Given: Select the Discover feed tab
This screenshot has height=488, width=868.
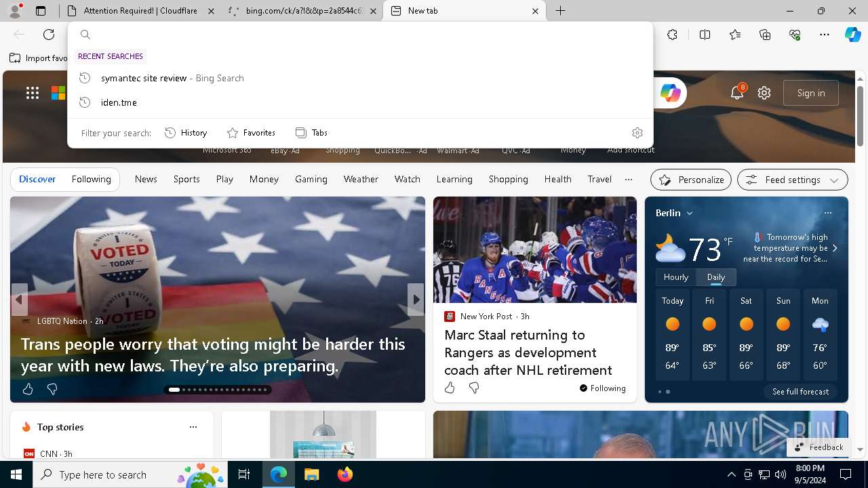Looking at the screenshot, I should pyautogui.click(x=37, y=179).
